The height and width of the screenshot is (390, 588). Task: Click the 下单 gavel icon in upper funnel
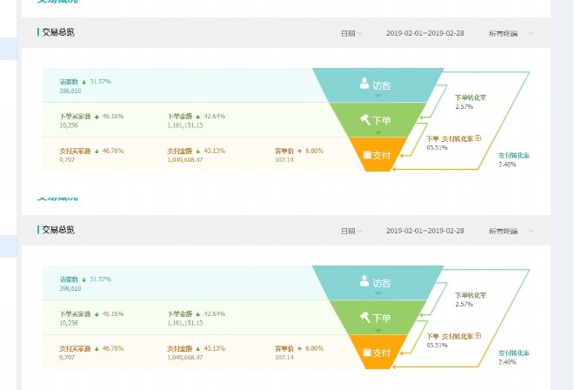(364, 120)
